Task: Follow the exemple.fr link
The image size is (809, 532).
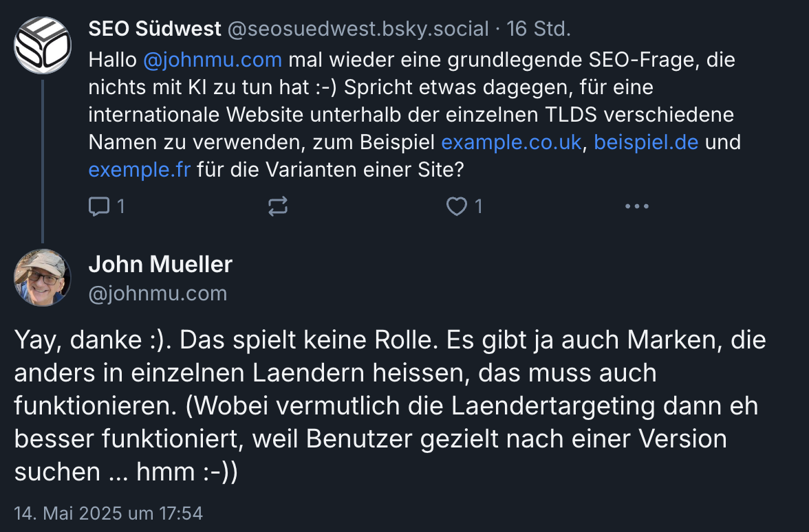Action: click(x=139, y=170)
